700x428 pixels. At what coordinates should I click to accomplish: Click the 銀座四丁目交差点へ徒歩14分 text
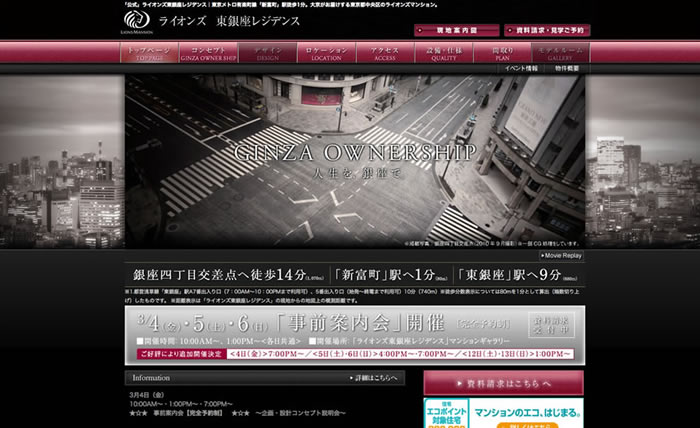coord(228,275)
